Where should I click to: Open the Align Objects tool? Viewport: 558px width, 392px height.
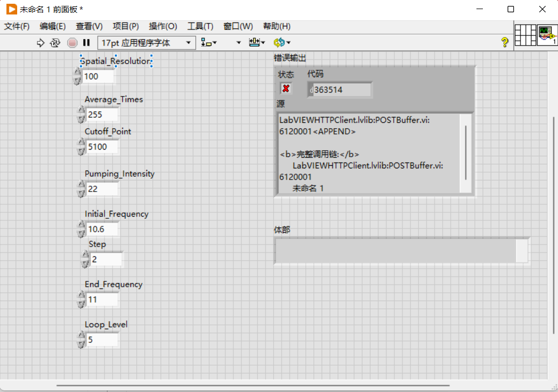pos(209,43)
